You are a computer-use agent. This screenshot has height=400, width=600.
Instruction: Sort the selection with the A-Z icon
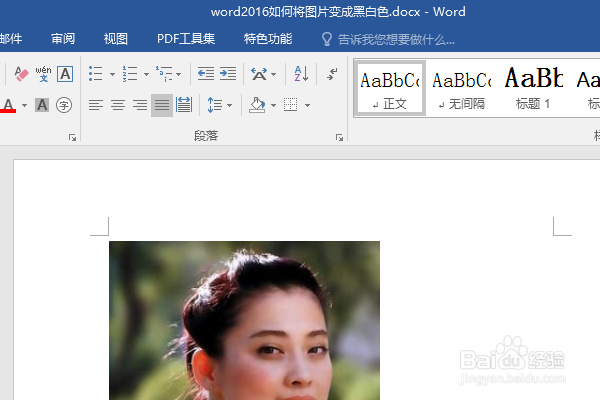pos(302,73)
